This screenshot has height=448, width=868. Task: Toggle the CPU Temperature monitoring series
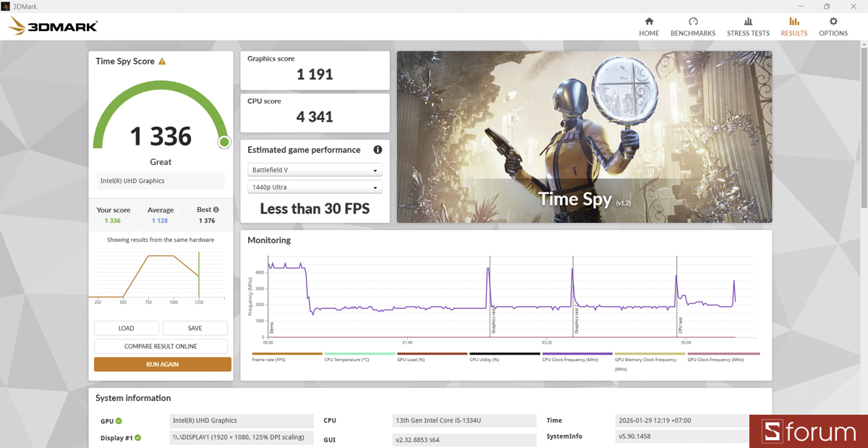(x=359, y=354)
